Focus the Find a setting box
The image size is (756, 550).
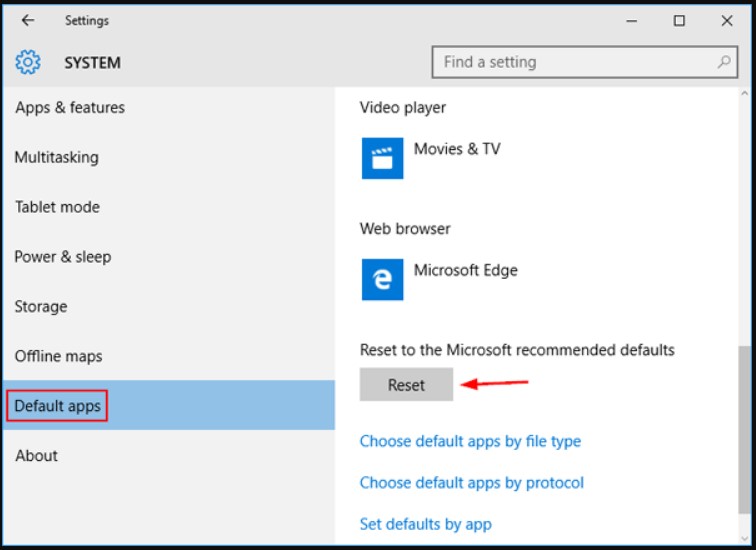(584, 62)
